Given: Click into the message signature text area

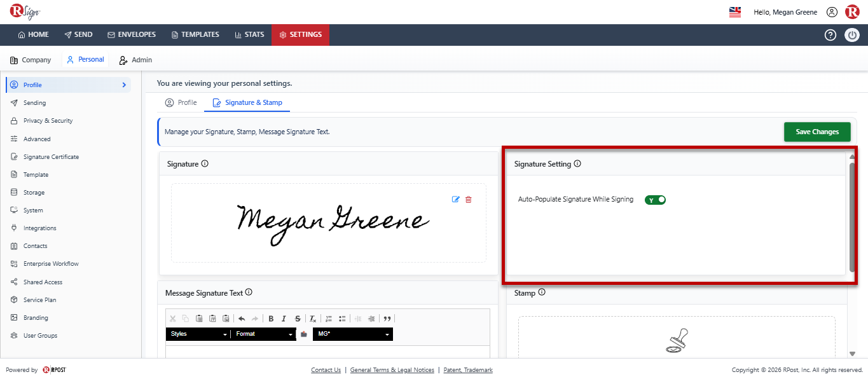Looking at the screenshot, I should pos(327,352).
